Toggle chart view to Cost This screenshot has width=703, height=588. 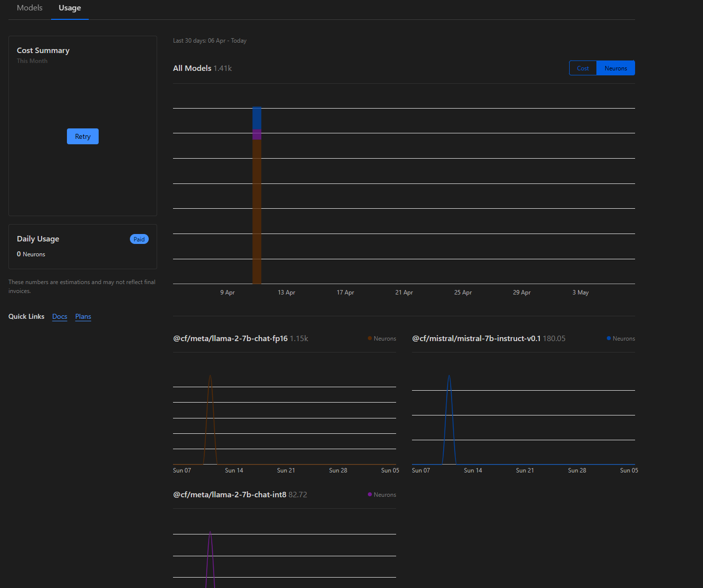(x=583, y=68)
